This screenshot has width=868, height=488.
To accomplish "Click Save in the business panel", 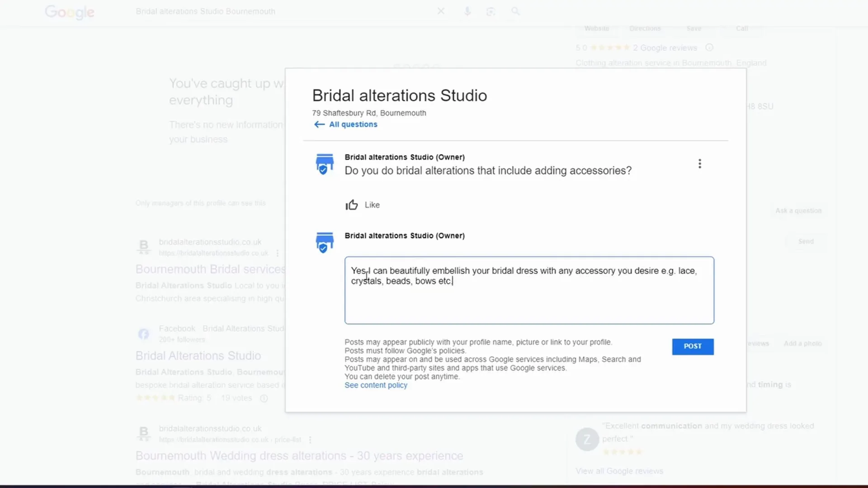I will pos(694,28).
